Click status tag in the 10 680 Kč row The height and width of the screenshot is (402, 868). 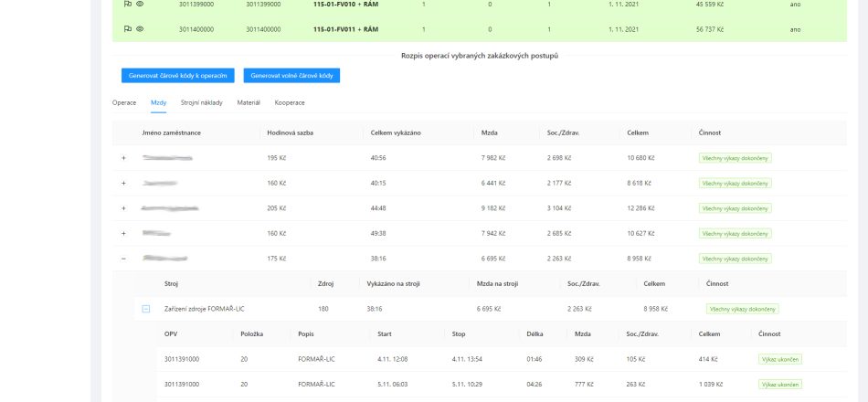coord(735,158)
